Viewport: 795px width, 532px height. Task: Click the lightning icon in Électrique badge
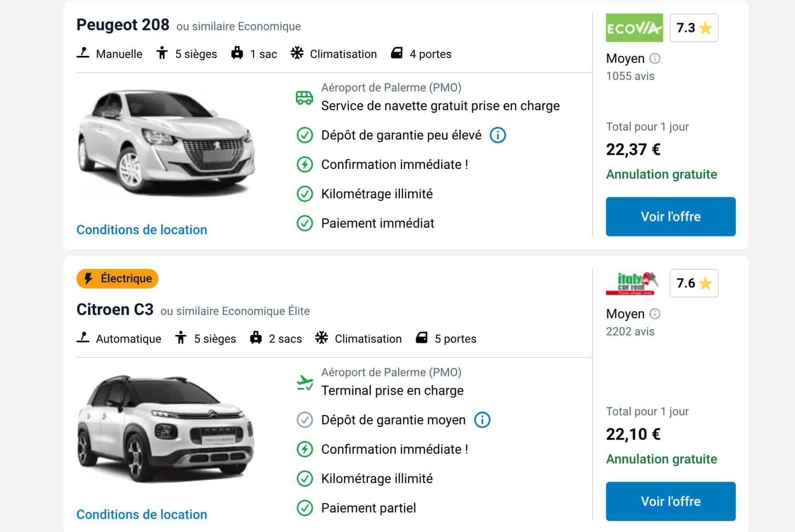88,279
